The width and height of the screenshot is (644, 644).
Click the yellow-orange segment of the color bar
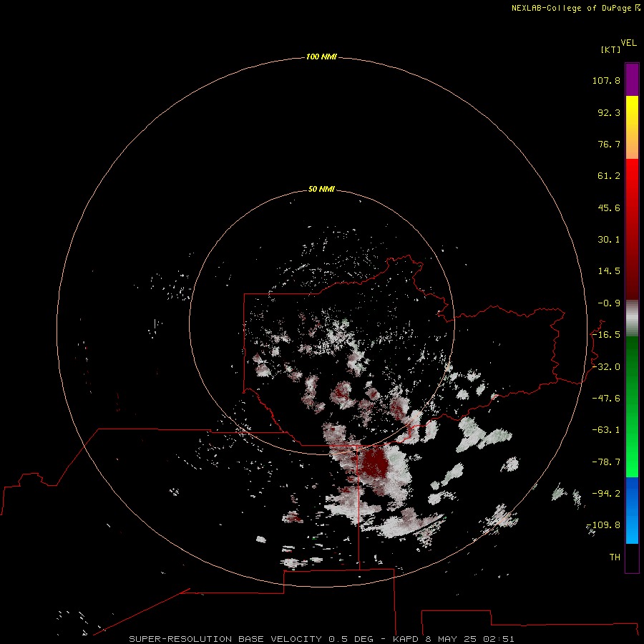pos(632,127)
